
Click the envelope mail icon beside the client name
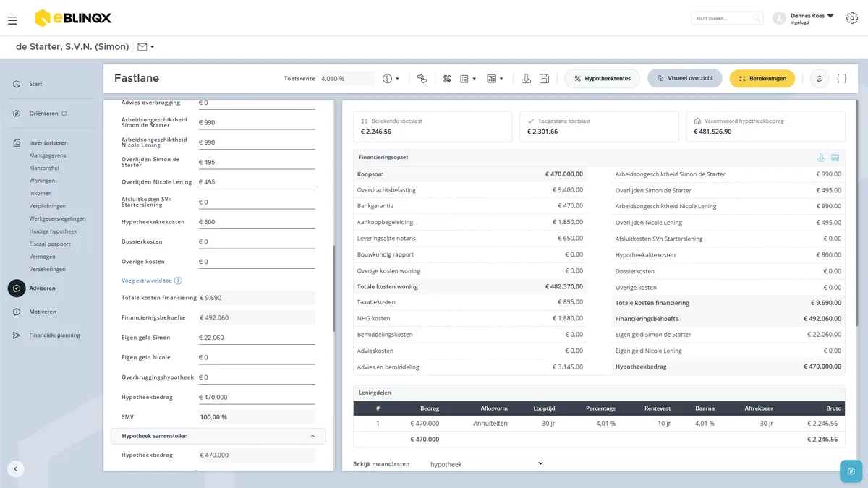[142, 47]
